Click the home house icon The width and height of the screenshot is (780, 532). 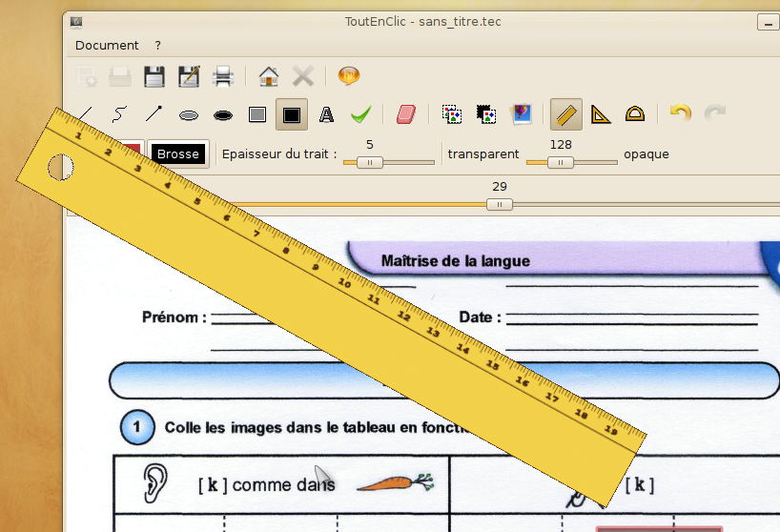pyautogui.click(x=269, y=76)
